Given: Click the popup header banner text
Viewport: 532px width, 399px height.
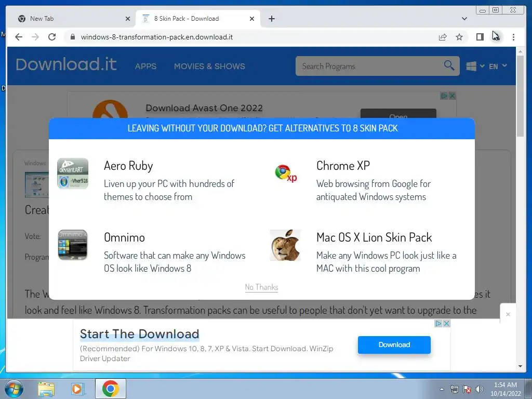Looking at the screenshot, I should 262,128.
